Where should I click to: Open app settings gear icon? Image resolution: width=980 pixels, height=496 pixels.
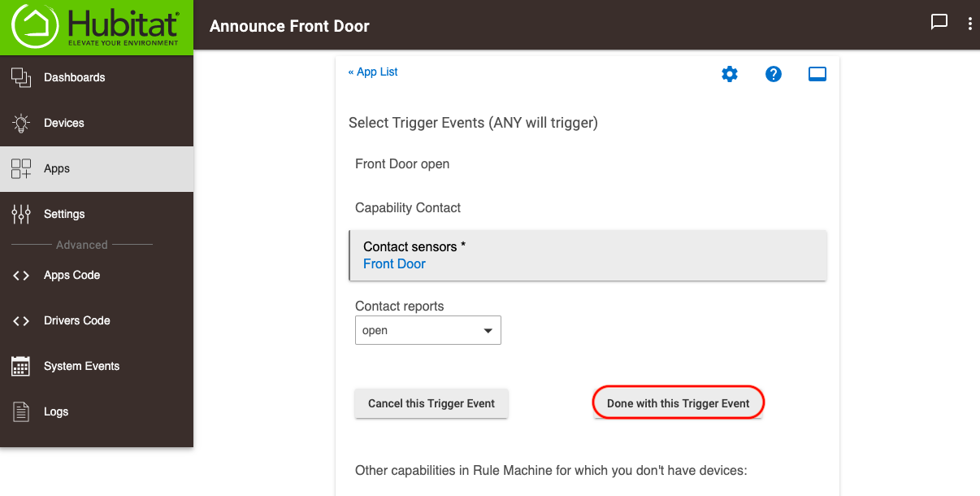(x=730, y=75)
